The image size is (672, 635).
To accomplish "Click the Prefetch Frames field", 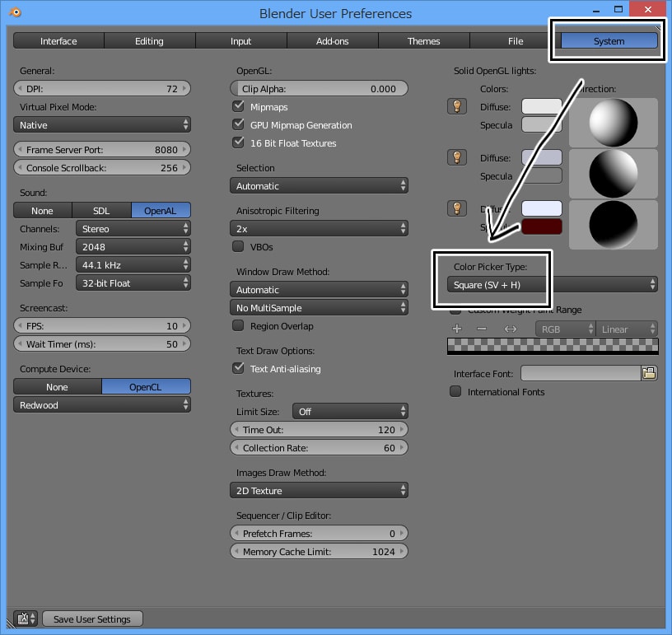I will tap(319, 533).
